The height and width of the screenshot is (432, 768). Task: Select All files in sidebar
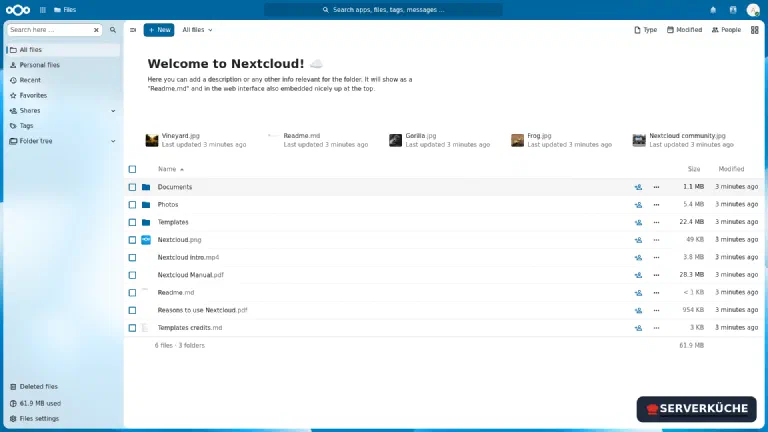coord(63,50)
